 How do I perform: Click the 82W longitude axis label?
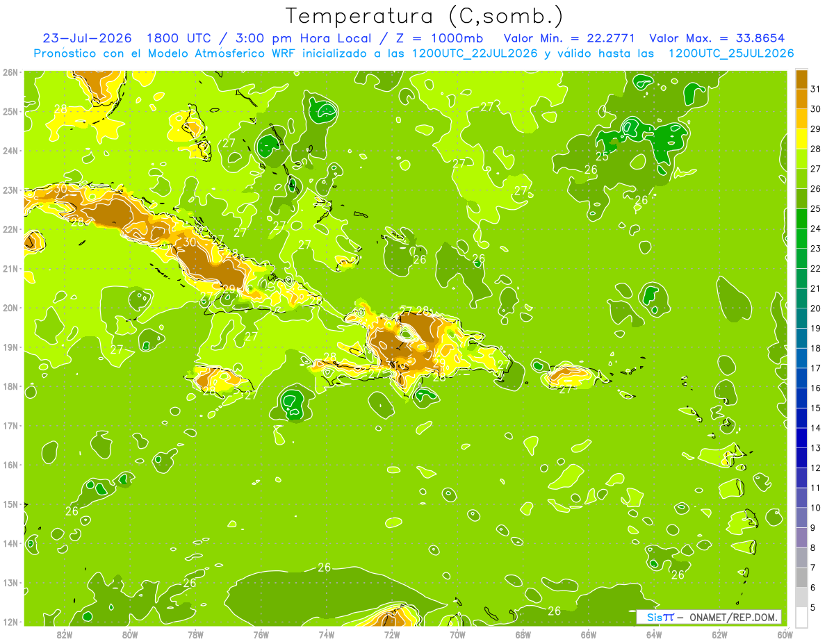point(64,634)
